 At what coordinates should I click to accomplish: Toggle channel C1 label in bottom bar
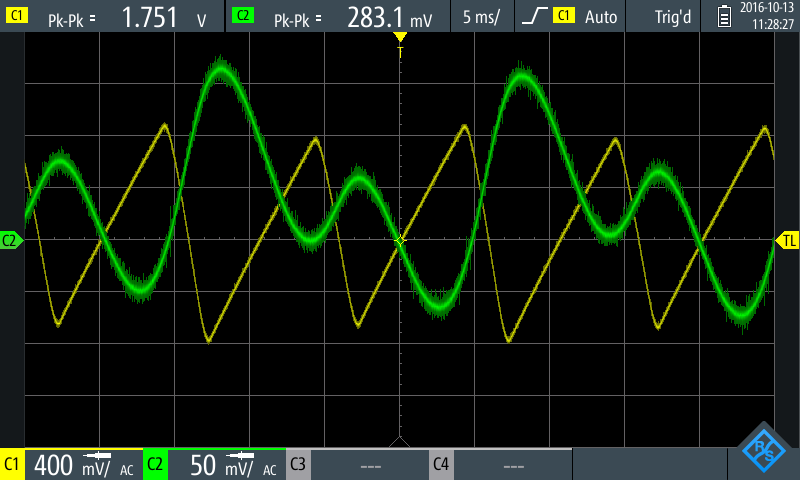12,466
